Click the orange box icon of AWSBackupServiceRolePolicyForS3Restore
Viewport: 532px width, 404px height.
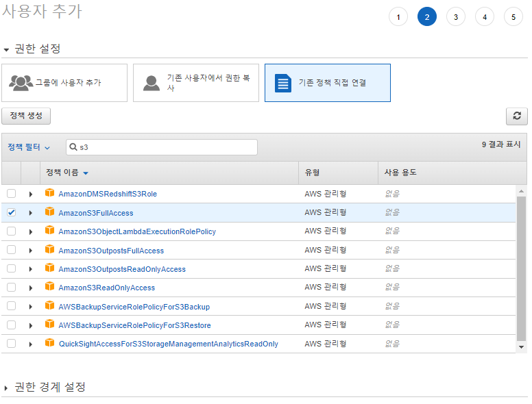point(50,324)
